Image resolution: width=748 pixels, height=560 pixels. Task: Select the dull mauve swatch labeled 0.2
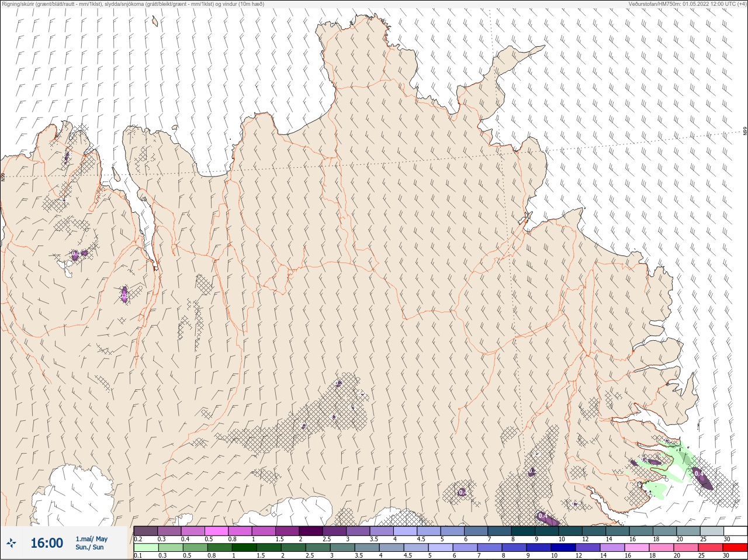pos(146,531)
